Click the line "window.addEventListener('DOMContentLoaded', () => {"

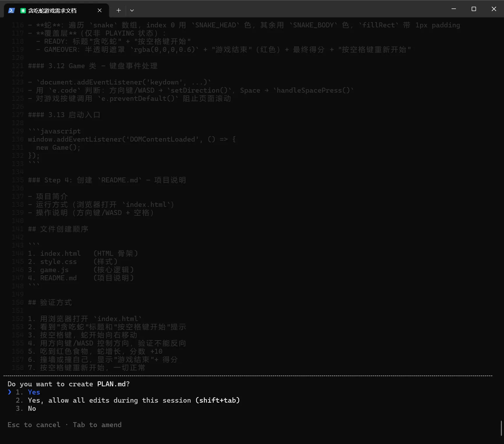click(x=132, y=139)
